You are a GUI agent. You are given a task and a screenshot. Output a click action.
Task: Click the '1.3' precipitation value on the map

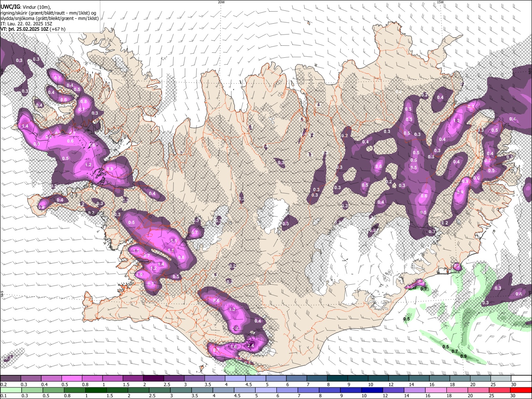click(232, 310)
